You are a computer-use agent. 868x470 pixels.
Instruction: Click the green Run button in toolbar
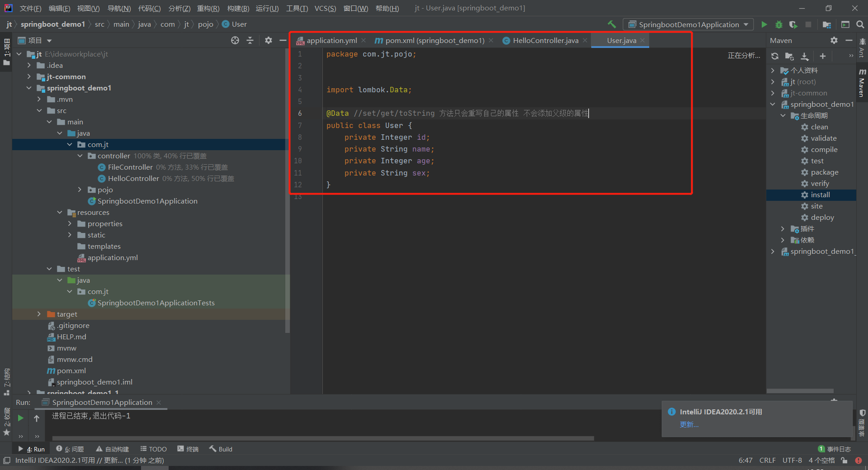(764, 24)
